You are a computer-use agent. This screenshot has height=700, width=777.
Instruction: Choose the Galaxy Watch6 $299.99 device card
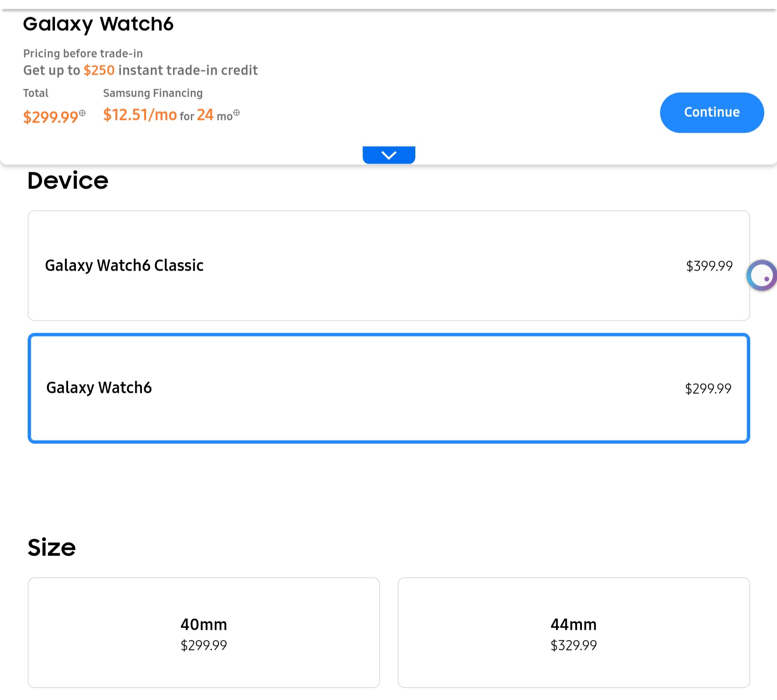coord(388,388)
